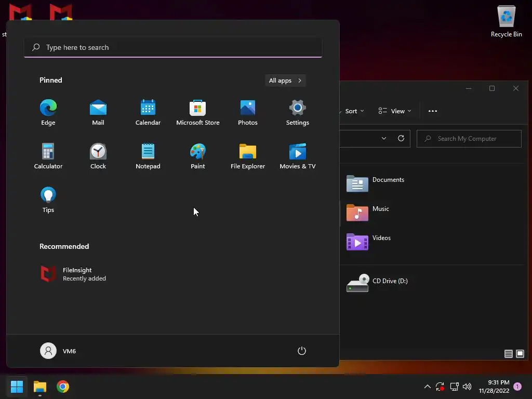
Task: Click the Search My Computer field
Action: point(469,139)
